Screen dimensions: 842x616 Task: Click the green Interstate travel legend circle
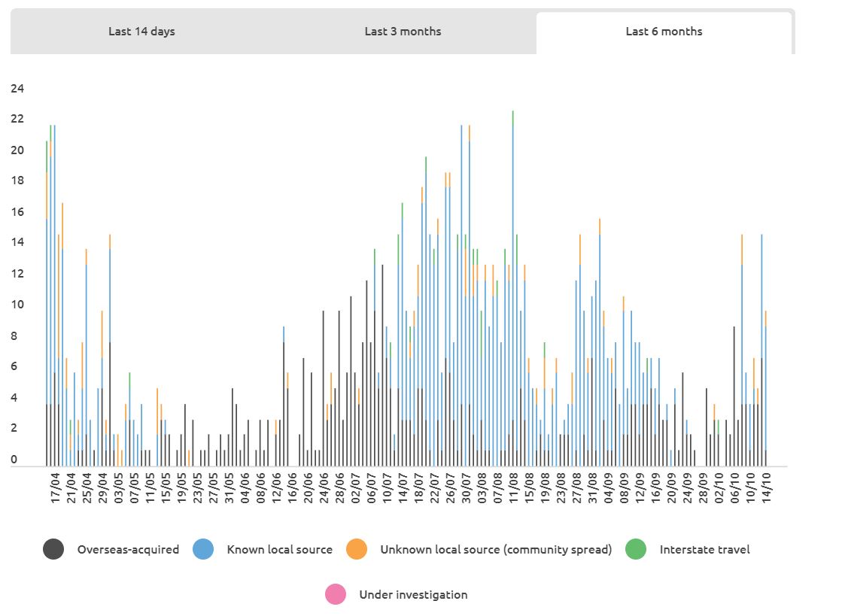(636, 550)
